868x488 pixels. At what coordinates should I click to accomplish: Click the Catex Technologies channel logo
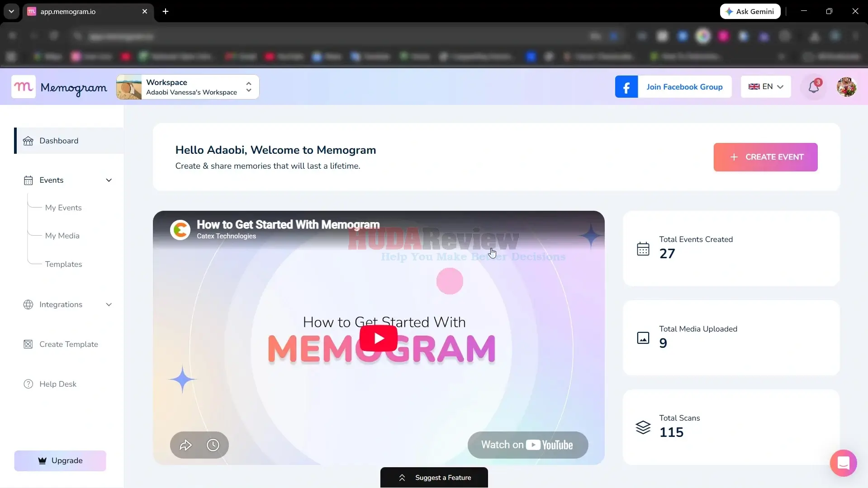pyautogui.click(x=180, y=230)
